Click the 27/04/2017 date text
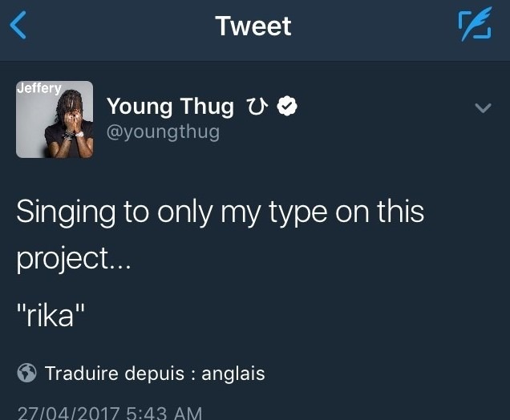 [68, 412]
